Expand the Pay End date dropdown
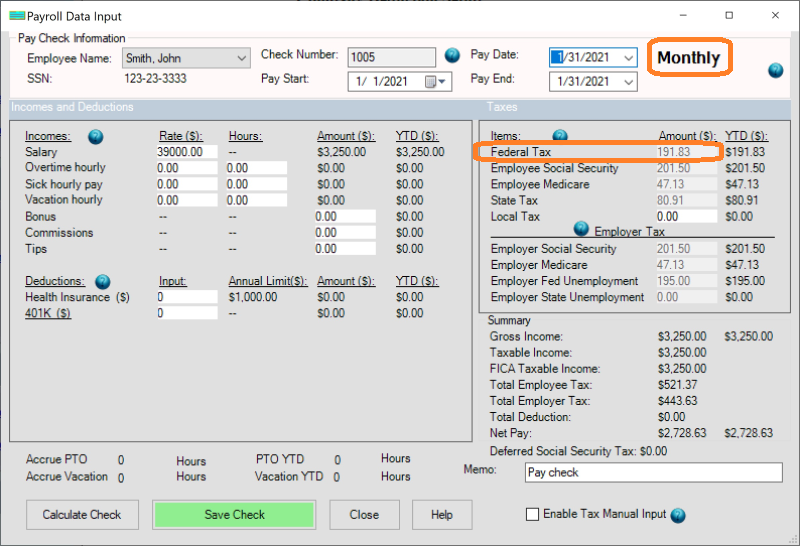 [627, 81]
